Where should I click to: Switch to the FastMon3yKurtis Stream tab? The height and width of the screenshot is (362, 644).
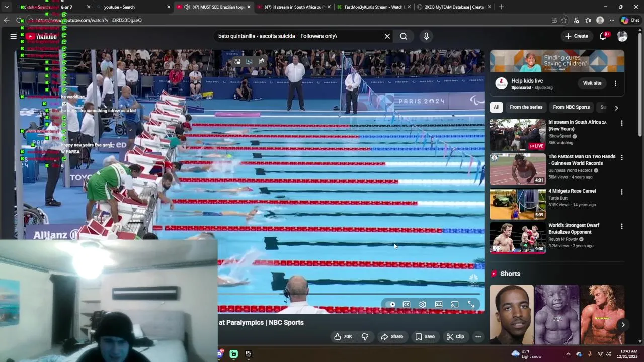pos(373,7)
